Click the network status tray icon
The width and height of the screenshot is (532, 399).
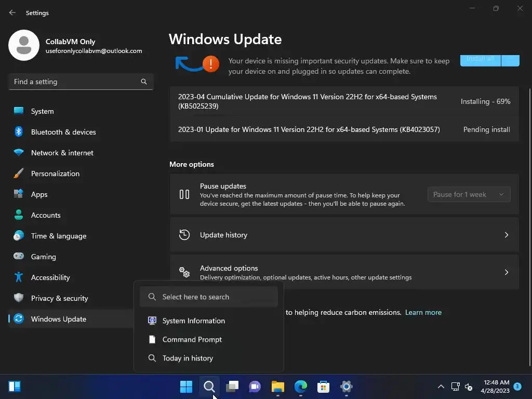(x=455, y=387)
